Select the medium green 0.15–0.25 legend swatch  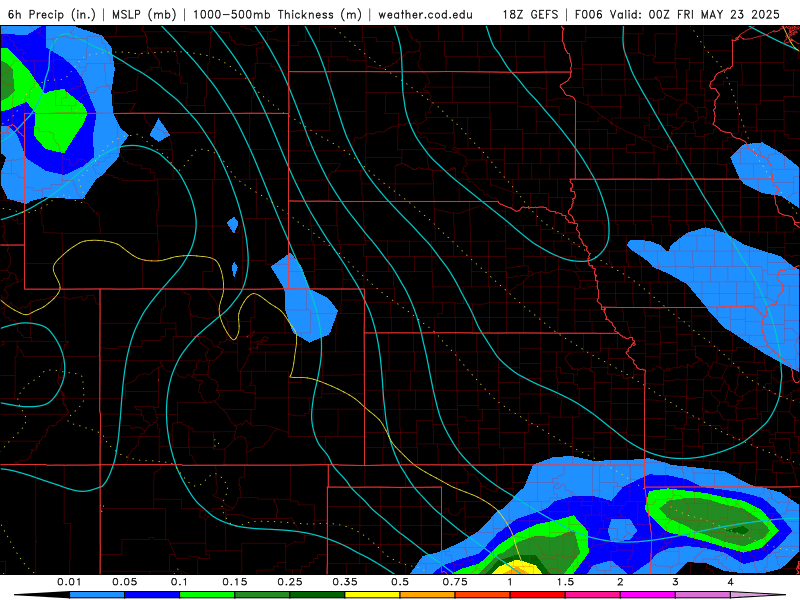point(262,595)
